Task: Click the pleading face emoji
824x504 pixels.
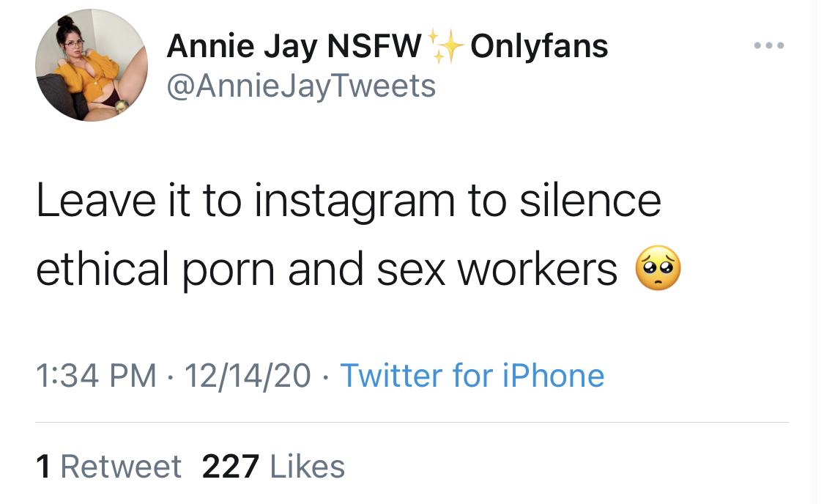Action: 658,268
